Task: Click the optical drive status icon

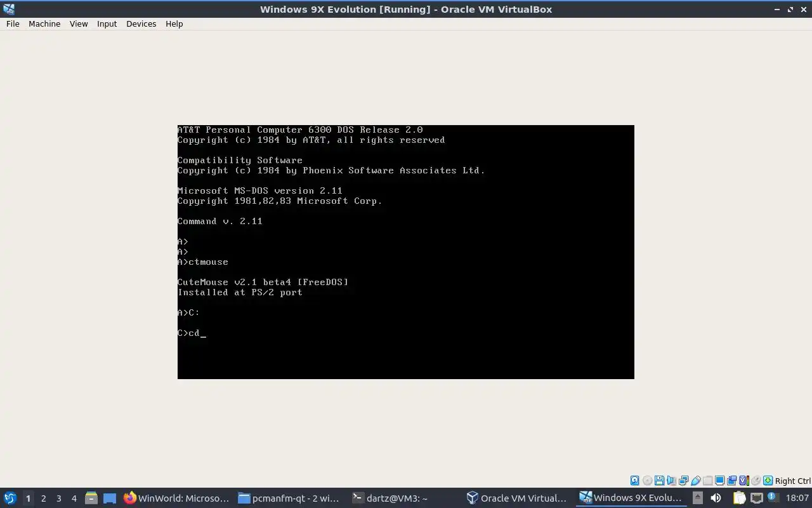Action: click(647, 481)
